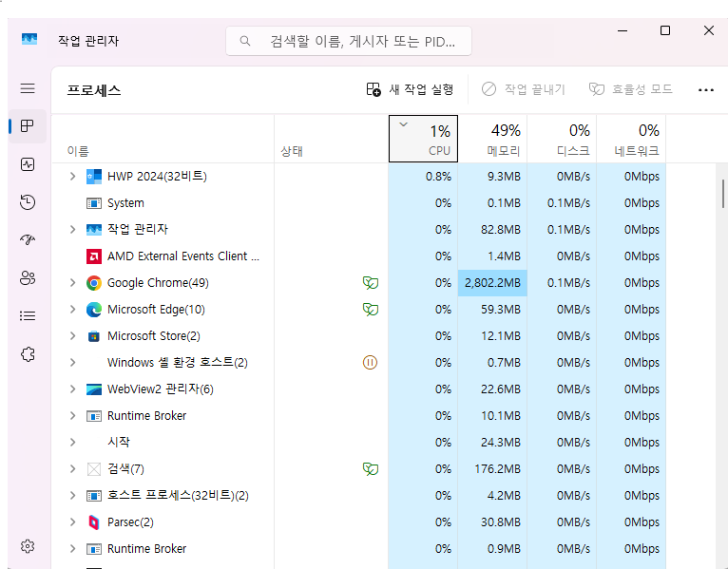Expand the Microsoft Edge(10) process group
The height and width of the screenshot is (569, 728).
(72, 310)
